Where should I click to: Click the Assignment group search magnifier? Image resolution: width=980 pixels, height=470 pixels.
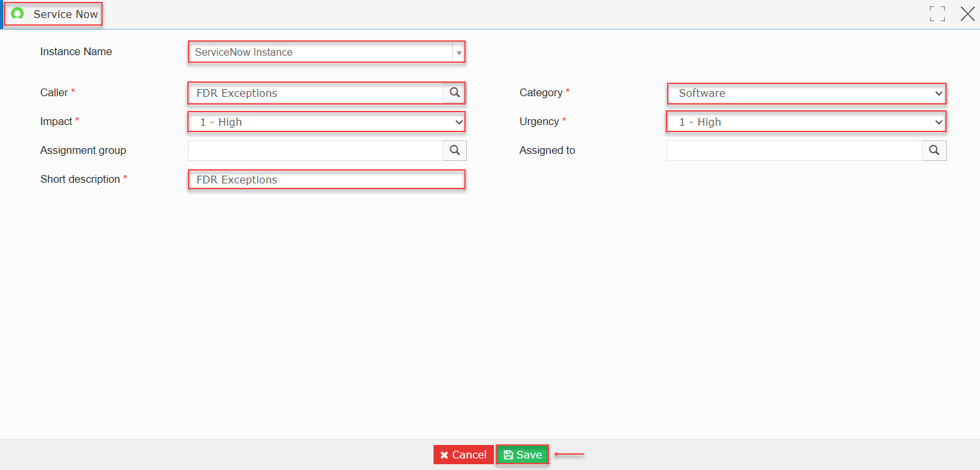coord(455,150)
